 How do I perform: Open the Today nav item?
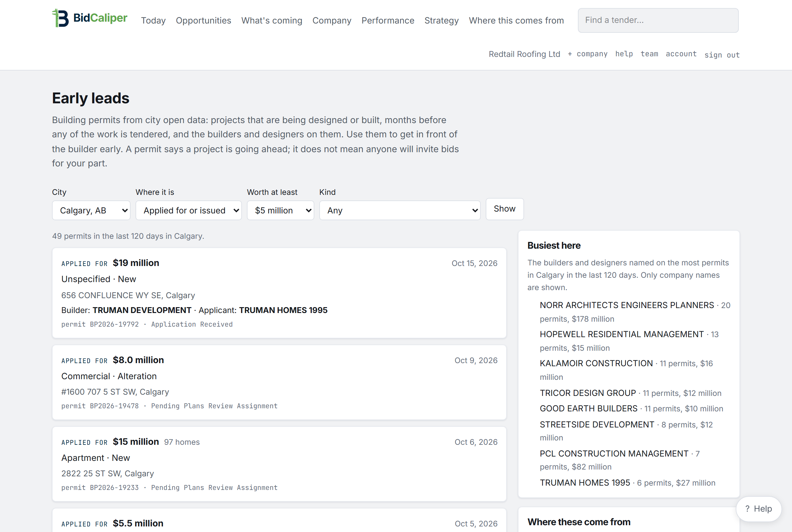pyautogui.click(x=153, y=20)
